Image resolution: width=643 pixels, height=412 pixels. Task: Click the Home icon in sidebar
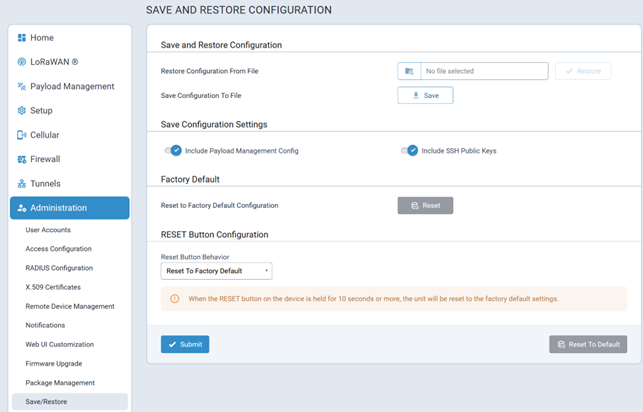[x=22, y=38]
